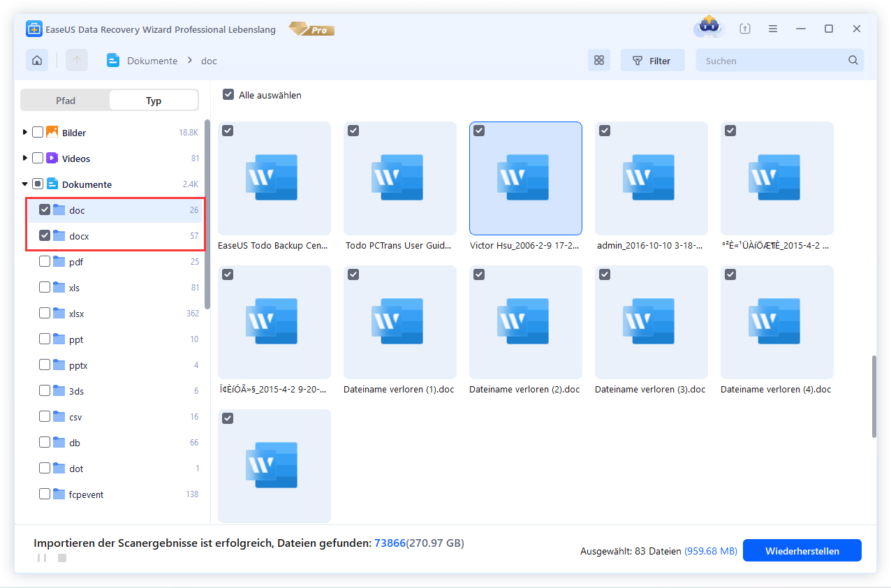This screenshot has width=891, height=588.
Task: Open the Filter button
Action: pyautogui.click(x=652, y=61)
